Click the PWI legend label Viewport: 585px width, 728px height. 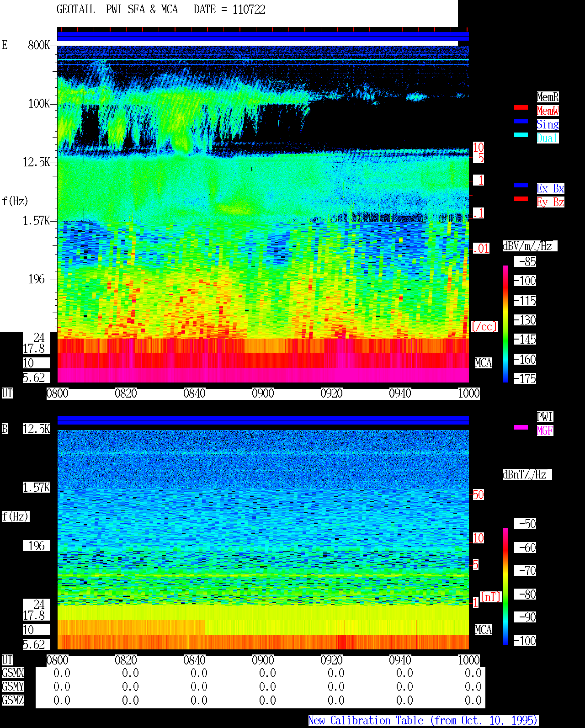(x=545, y=417)
